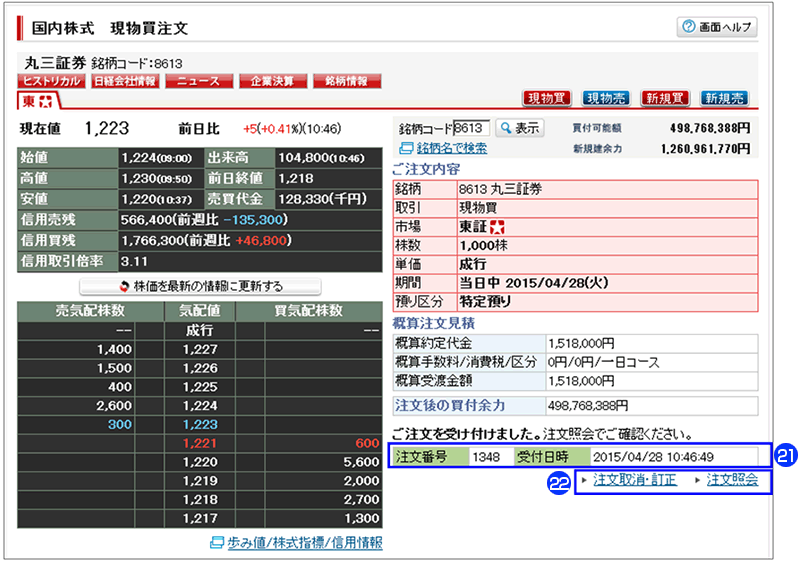Open 銘柄情報 stock info button
800x563 pixels.
pyautogui.click(x=347, y=81)
